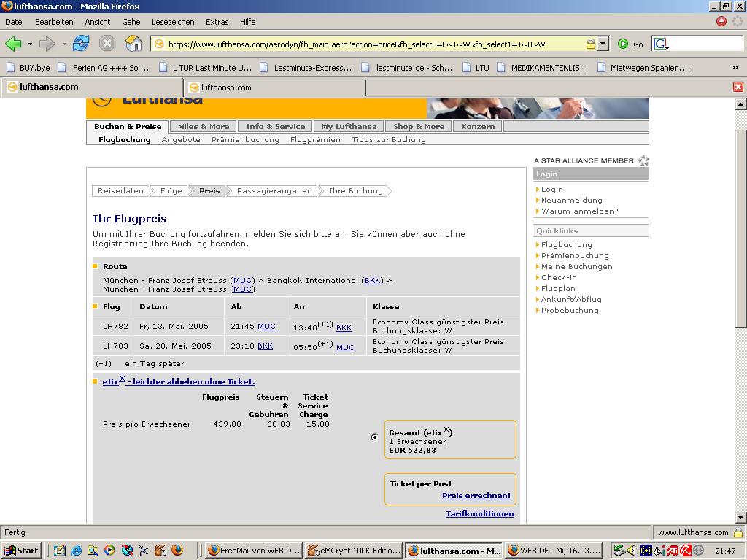This screenshot has width=747, height=560.
Task: Open the Forward button history dropdown arrow
Action: pos(64,44)
